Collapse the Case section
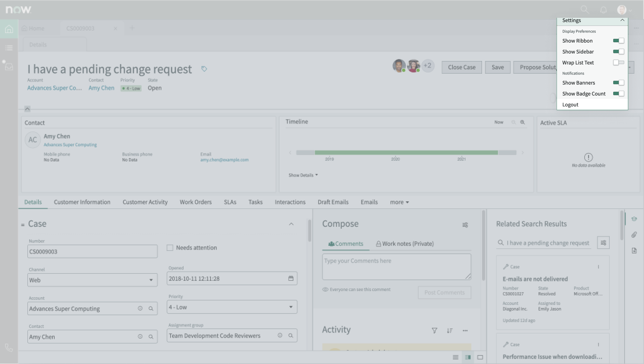This screenshot has height=364, width=644. point(291,224)
